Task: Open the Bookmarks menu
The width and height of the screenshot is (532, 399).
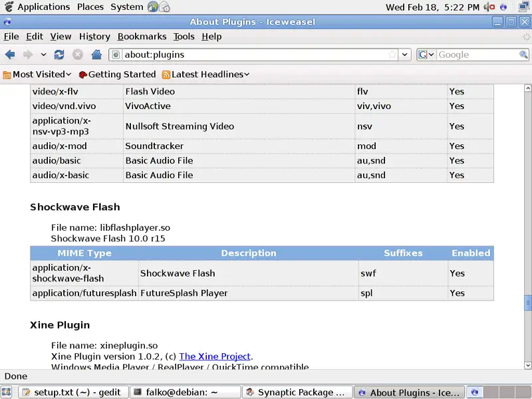Action: [142, 37]
